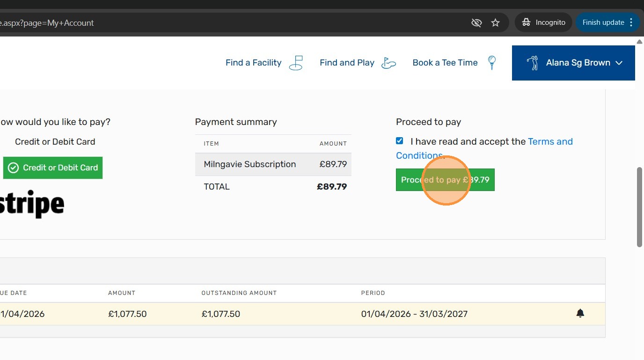
Task: Click the Find and Play golf green icon
Action: [x=388, y=63]
